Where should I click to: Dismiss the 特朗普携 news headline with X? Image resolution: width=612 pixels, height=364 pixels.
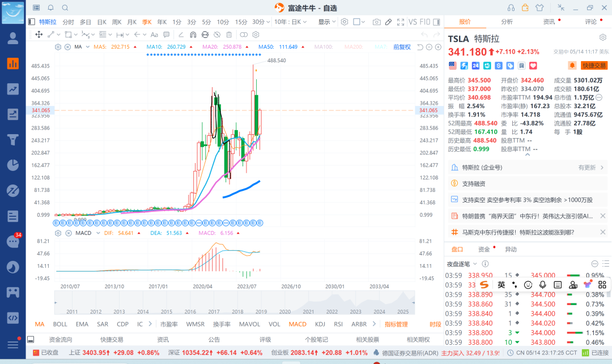click(x=602, y=216)
